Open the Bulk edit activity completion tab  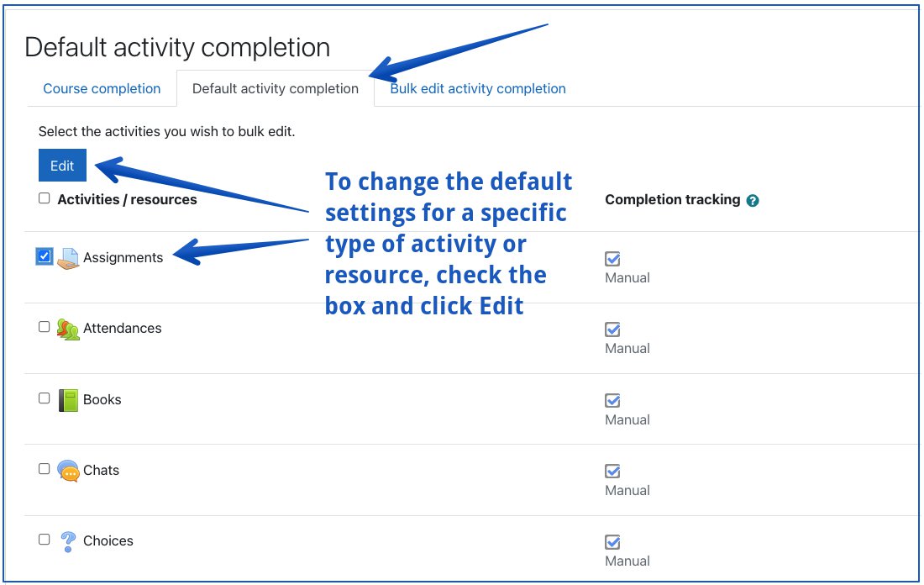coord(477,88)
